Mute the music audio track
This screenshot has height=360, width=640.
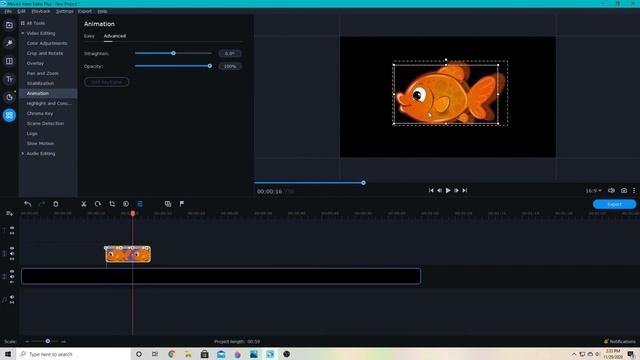pos(12,297)
